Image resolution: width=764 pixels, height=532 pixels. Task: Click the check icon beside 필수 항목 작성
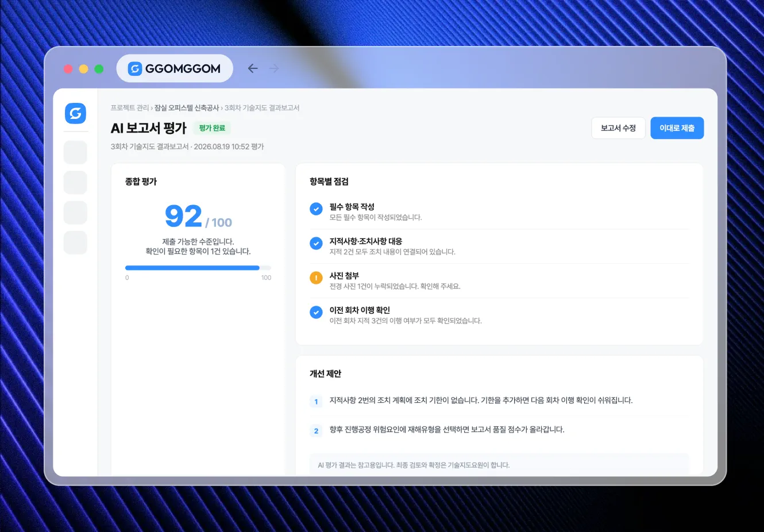[x=316, y=209]
